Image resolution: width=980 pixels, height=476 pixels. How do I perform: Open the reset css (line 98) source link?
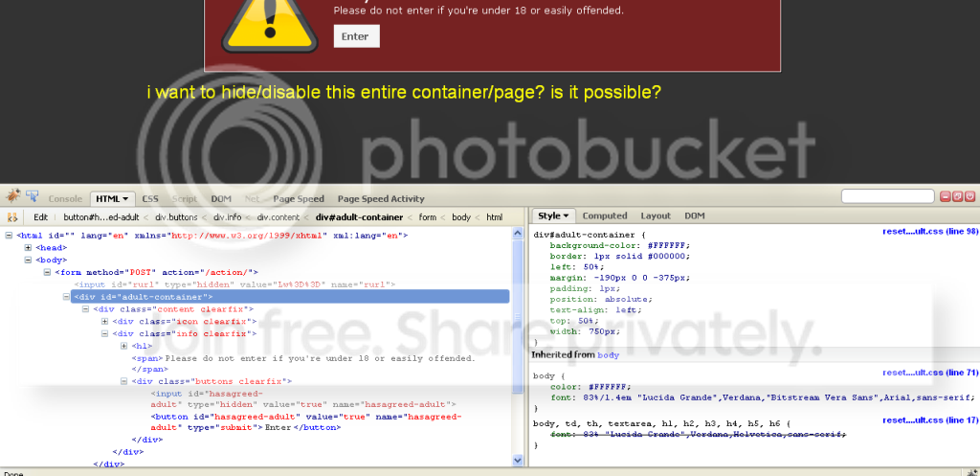coord(930,231)
